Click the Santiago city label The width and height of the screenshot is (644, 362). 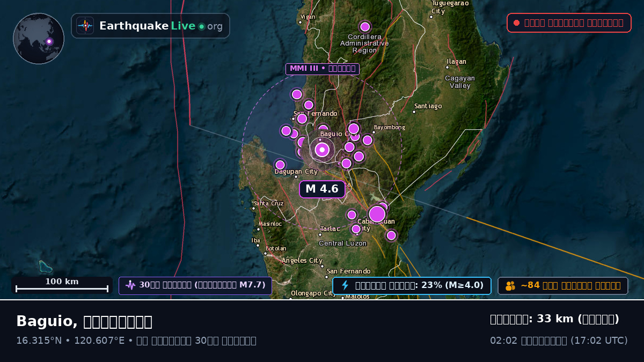click(x=428, y=106)
